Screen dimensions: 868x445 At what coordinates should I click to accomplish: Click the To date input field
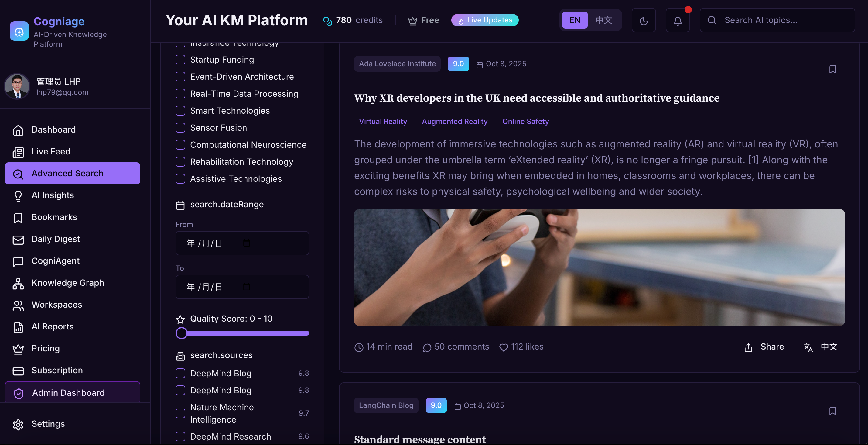pyautogui.click(x=242, y=287)
